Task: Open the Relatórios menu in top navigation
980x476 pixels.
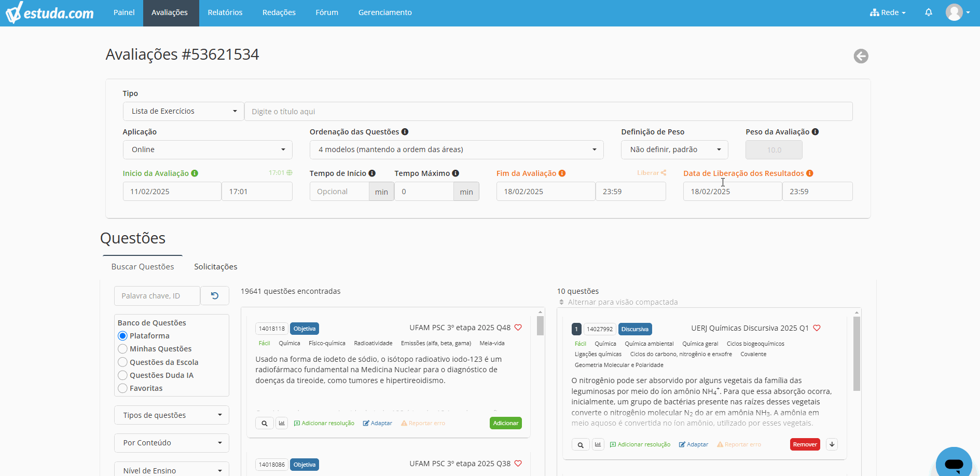Action: coord(225,12)
